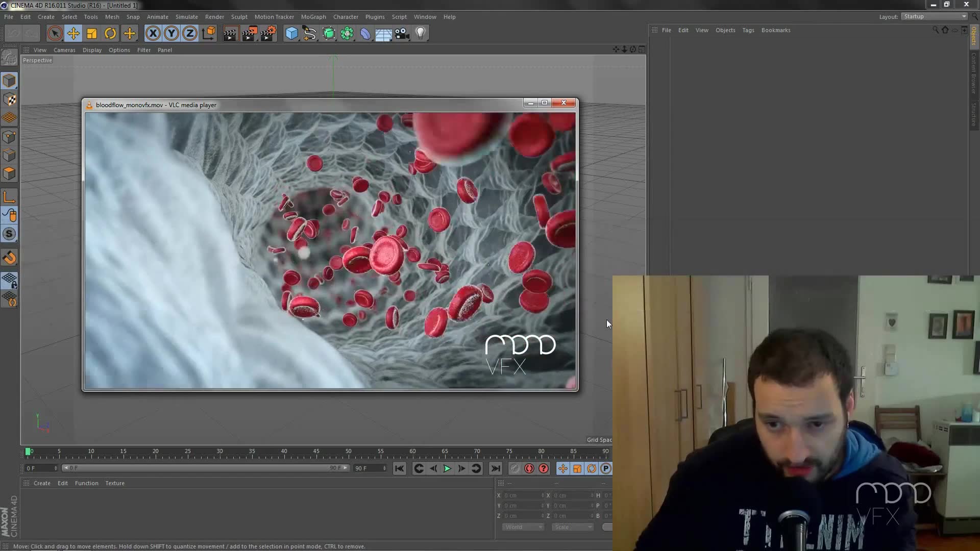This screenshot has height=551, width=980.
Task: Toggle the Y axis lock
Action: (x=171, y=33)
